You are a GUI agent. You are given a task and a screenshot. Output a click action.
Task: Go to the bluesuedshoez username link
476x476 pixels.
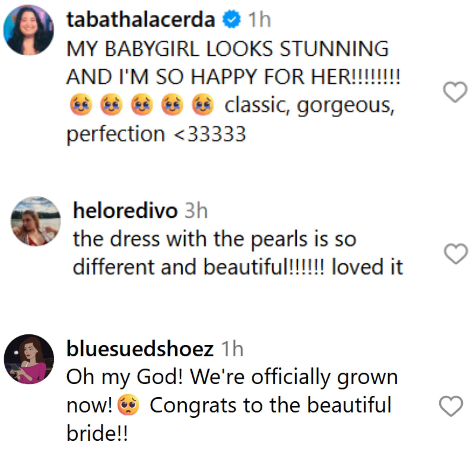pos(140,348)
